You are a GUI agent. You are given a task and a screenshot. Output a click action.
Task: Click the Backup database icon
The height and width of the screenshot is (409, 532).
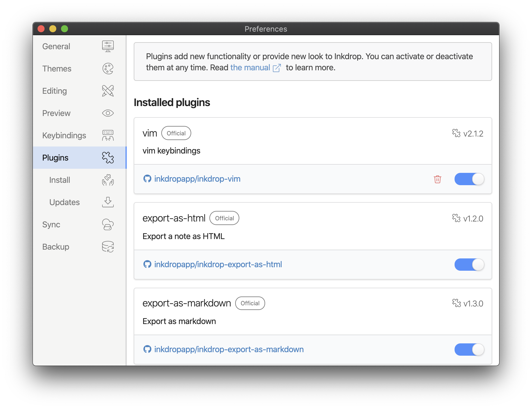point(108,247)
